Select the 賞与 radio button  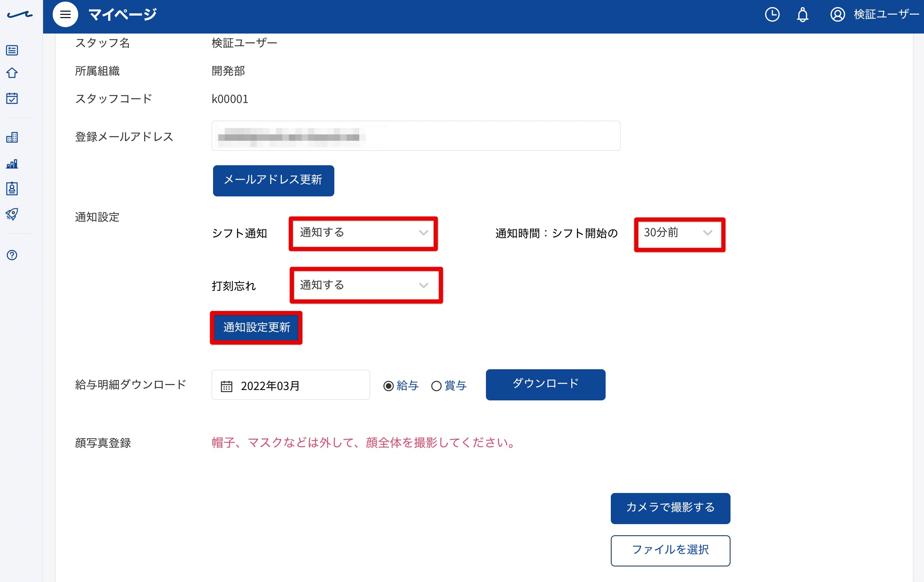pos(436,386)
